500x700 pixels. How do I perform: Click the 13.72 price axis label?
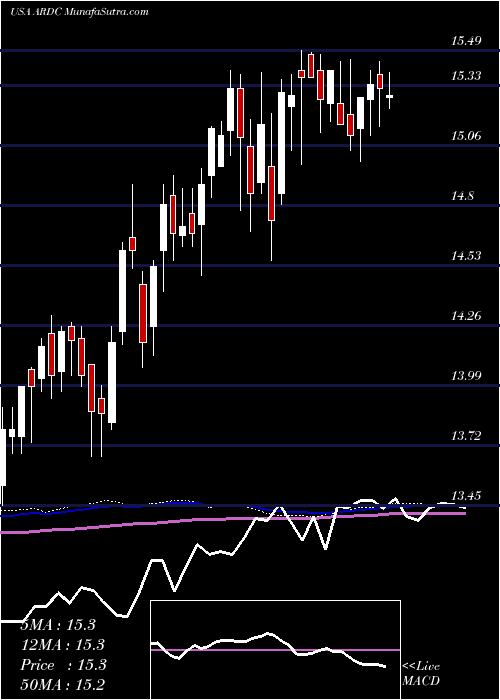(x=466, y=436)
